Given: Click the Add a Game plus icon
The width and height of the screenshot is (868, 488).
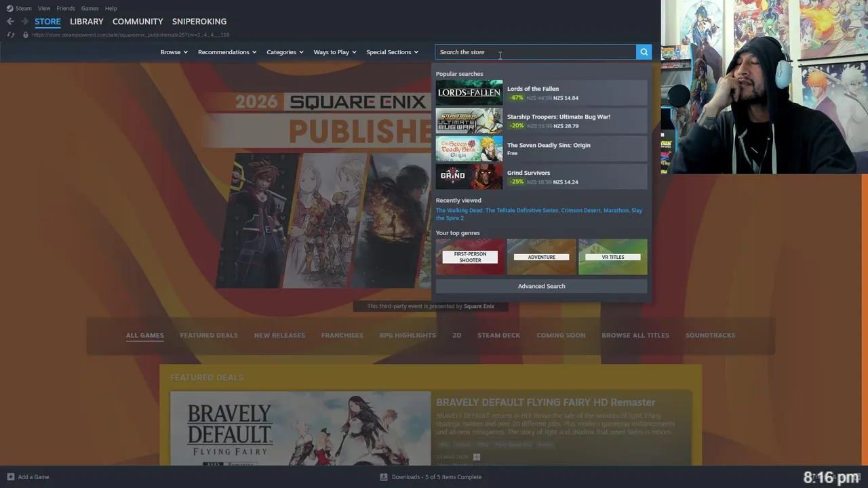Looking at the screenshot, I should point(10,476).
